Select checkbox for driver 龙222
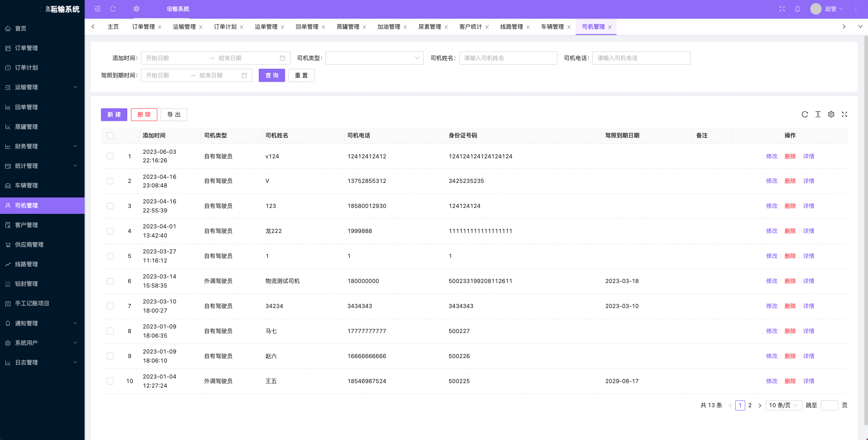Image resolution: width=868 pixels, height=440 pixels. click(110, 231)
